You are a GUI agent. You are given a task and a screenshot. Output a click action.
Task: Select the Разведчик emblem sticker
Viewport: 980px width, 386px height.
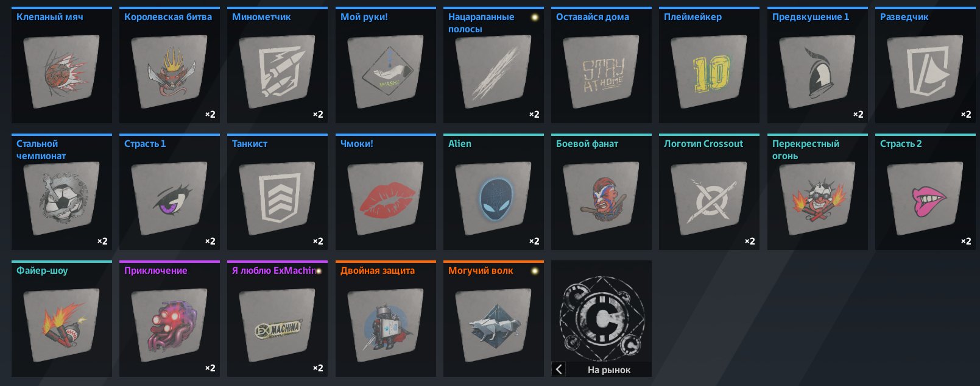pyautogui.click(x=925, y=65)
